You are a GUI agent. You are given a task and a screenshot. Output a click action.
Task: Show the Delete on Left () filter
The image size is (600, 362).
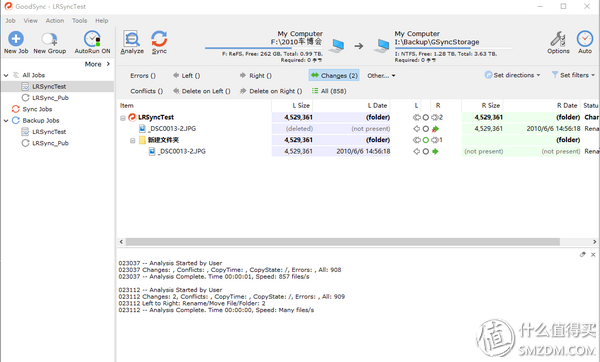point(202,91)
